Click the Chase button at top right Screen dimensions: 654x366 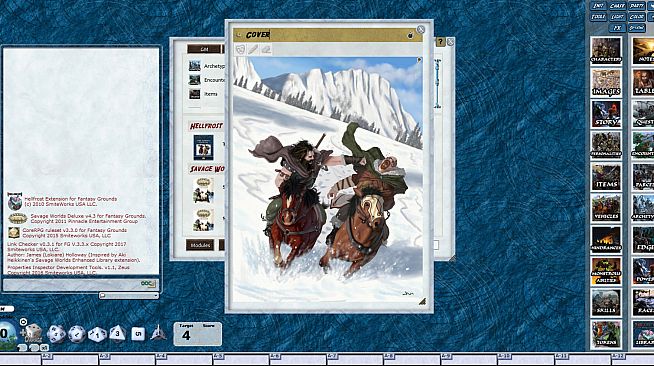point(617,6)
